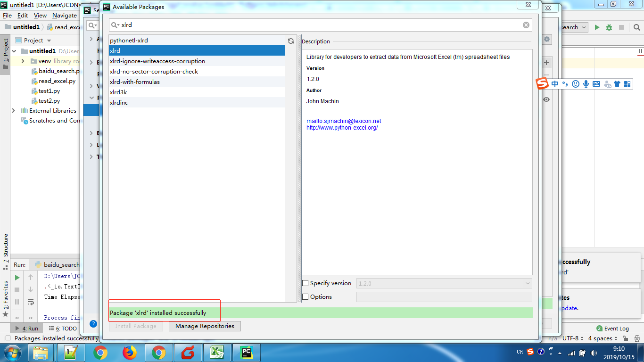This screenshot has height=362, width=644.
Task: Open the 2: Favorites side tab
Action: [x=5, y=299]
